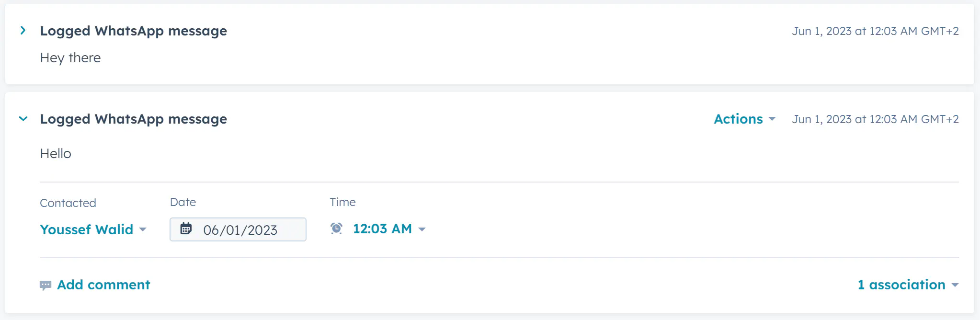Open the 12:03 AM time dropdown
This screenshot has width=980, height=320.
tap(389, 229)
